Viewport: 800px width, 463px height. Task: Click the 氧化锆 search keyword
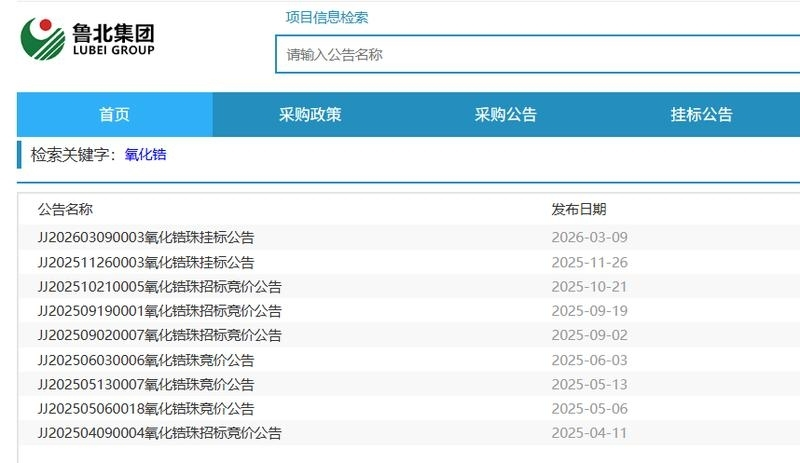[145, 155]
